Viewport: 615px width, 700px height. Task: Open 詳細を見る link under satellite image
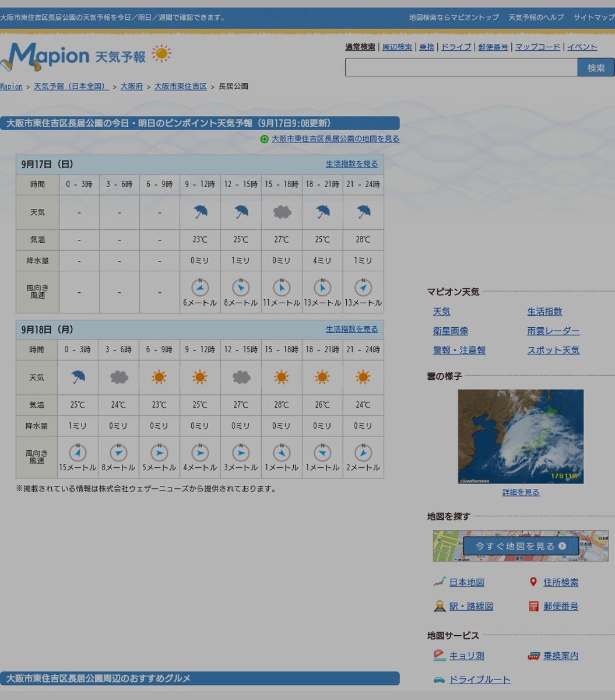pyautogui.click(x=521, y=492)
